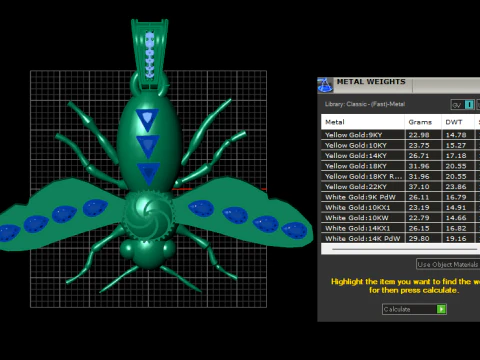Sort by the Grams column header

click(423, 122)
